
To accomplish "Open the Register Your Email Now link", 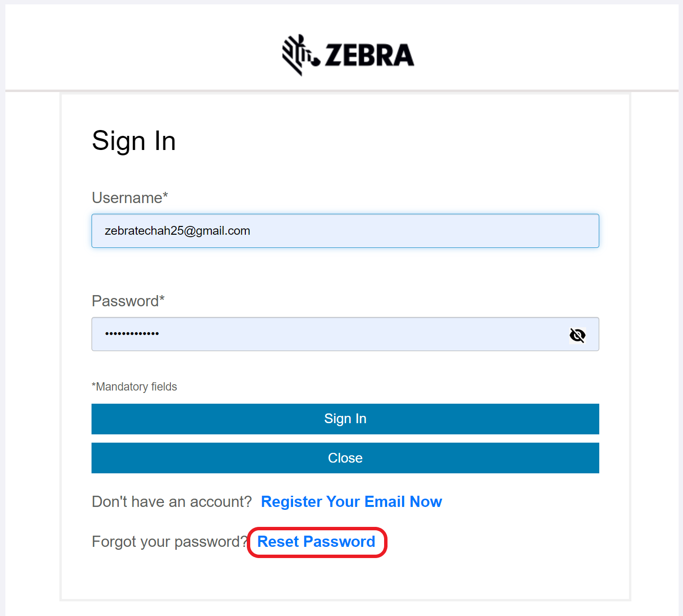I will [x=351, y=502].
